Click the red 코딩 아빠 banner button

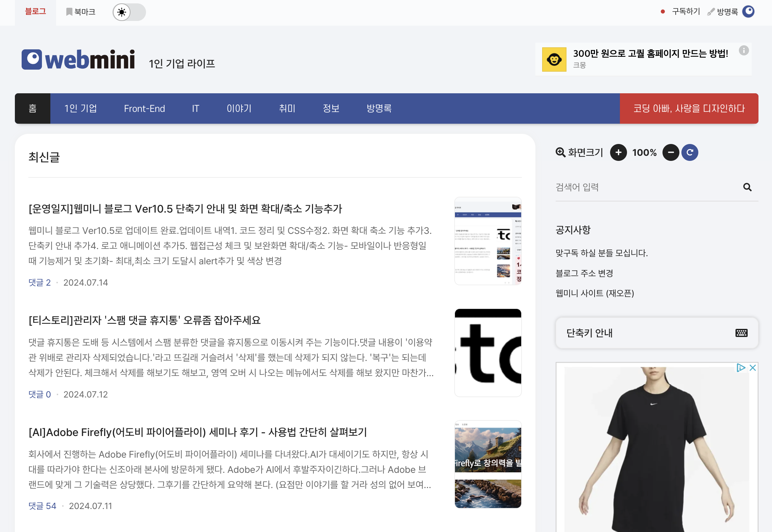point(689,108)
